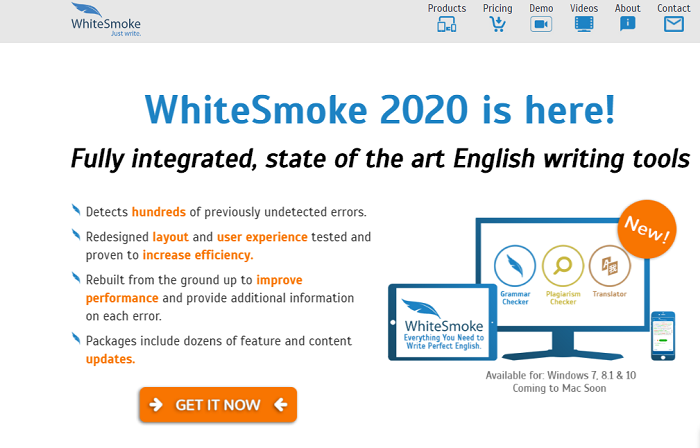Click the tablet showing WhiteSmoke logo
The width and height of the screenshot is (700, 448).
tap(442, 322)
